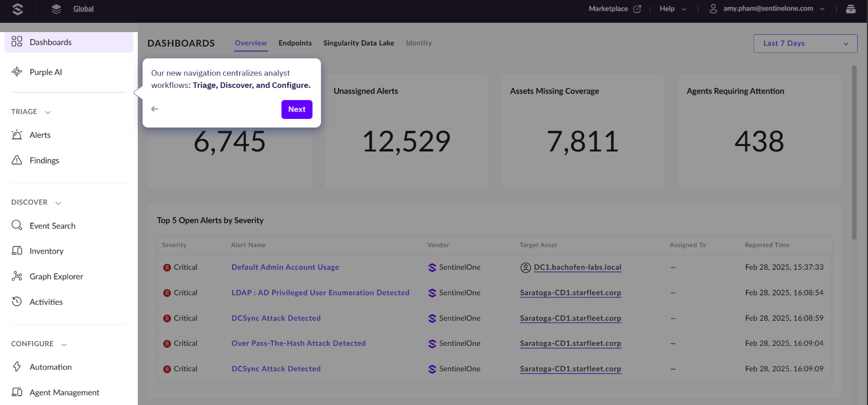Open the Last 7 Days dropdown
The image size is (868, 405).
pos(805,43)
